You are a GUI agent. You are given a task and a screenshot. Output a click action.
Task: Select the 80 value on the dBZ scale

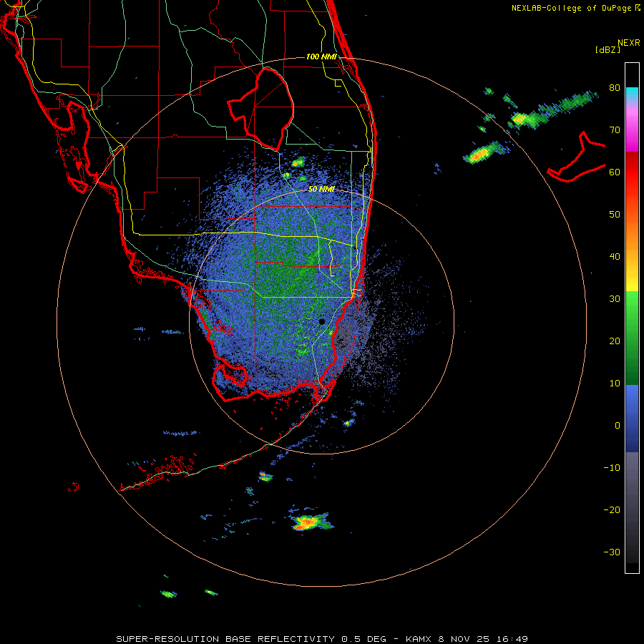pyautogui.click(x=615, y=88)
